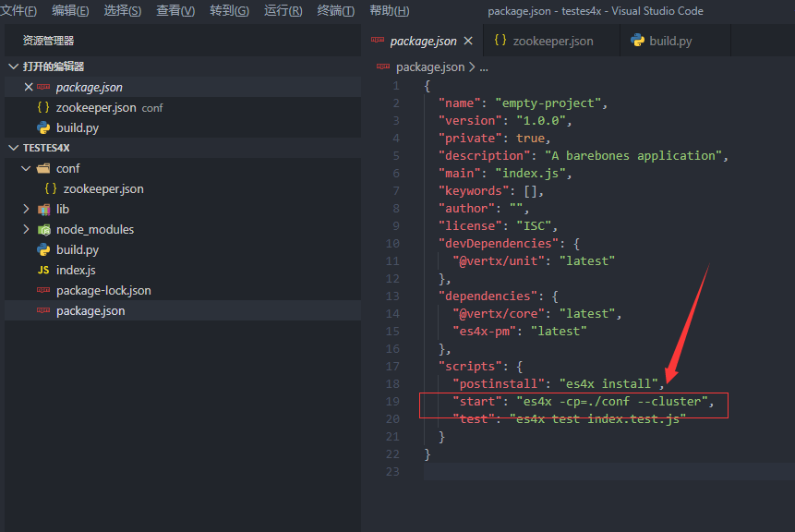
Task: Click the 资源管理器 panel title
Action: click(48, 41)
